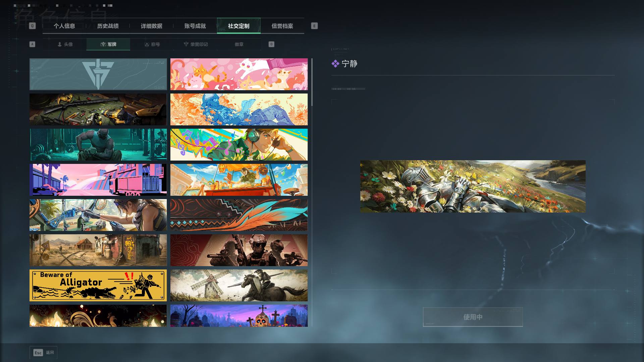This screenshot has height=362, width=644.
Task: Pick the pink and purple truck dog tag
Action: click(98, 180)
